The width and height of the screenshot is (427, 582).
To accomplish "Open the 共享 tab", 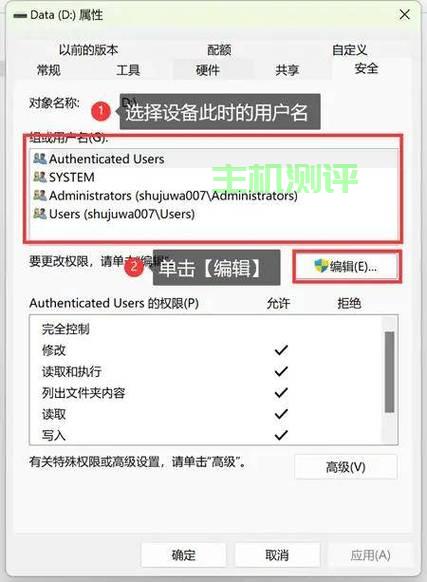I will coord(287,70).
